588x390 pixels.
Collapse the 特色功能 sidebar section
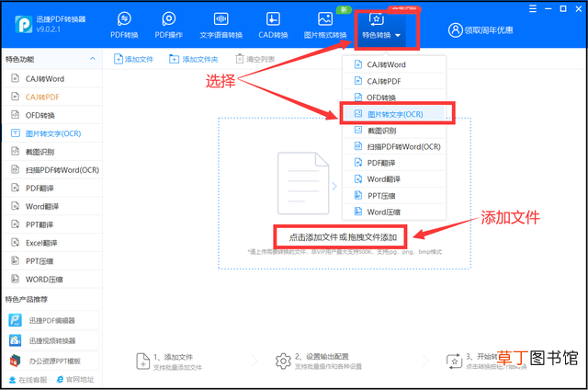coord(92,59)
